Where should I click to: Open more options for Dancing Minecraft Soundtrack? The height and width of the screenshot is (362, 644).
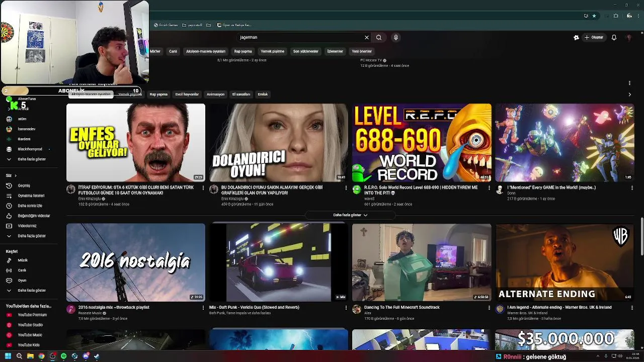tap(489, 307)
